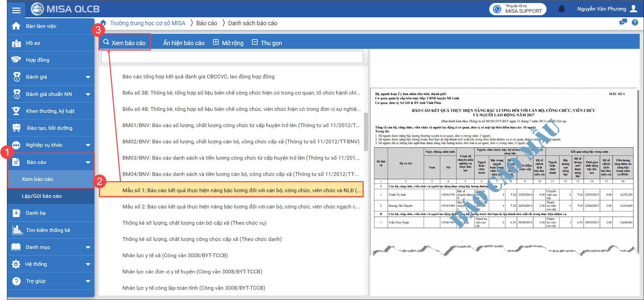The width and height of the screenshot is (644, 300).
Task: Open the notification bell
Action: click(x=561, y=9)
